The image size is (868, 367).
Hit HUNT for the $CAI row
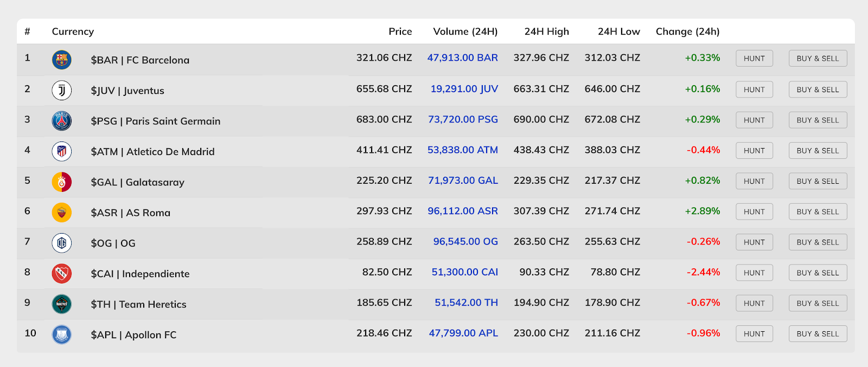[754, 273]
